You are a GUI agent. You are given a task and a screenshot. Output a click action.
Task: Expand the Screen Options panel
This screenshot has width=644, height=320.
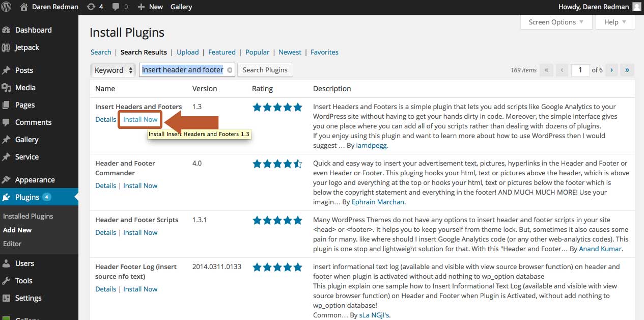tap(556, 22)
